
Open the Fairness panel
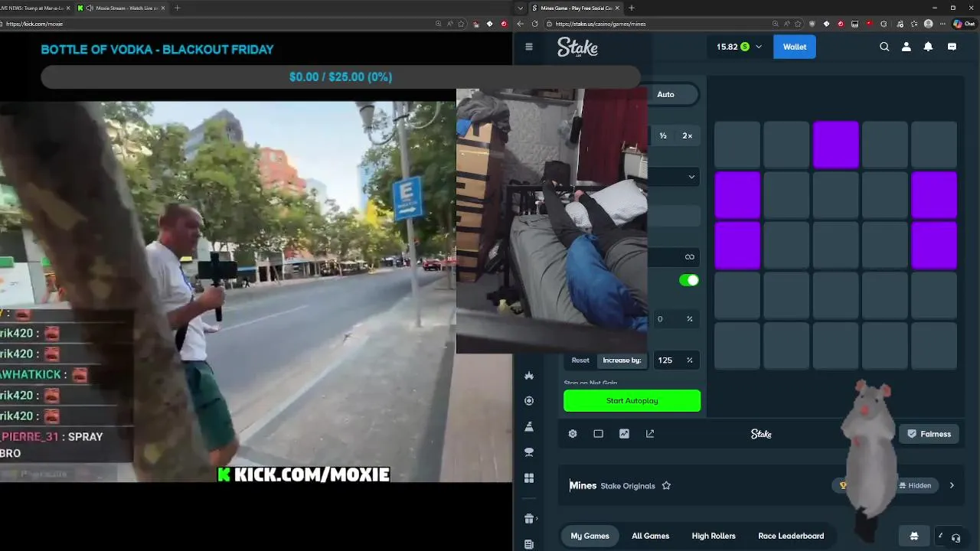[x=928, y=434]
